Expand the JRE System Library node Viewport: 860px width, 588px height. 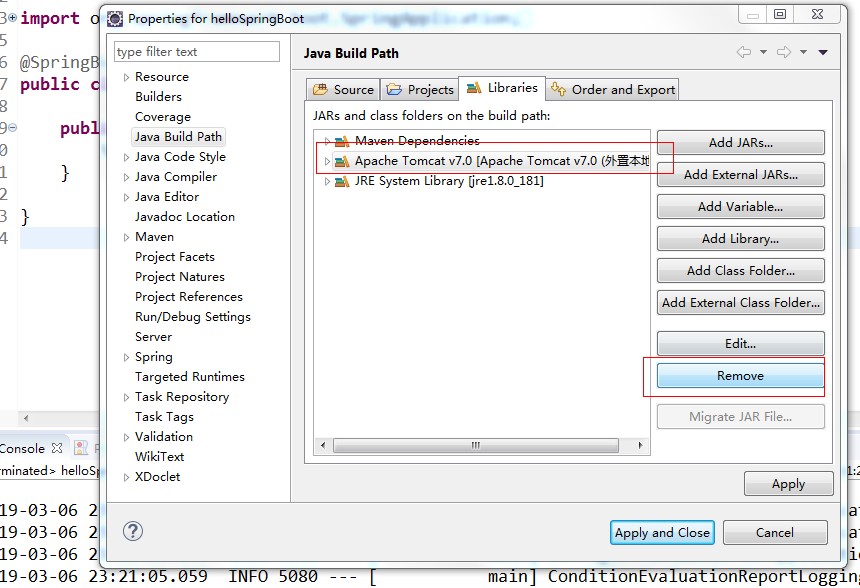coord(327,181)
